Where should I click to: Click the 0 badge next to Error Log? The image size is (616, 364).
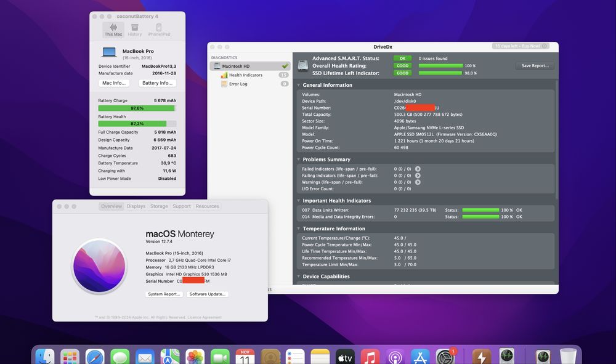pyautogui.click(x=285, y=84)
